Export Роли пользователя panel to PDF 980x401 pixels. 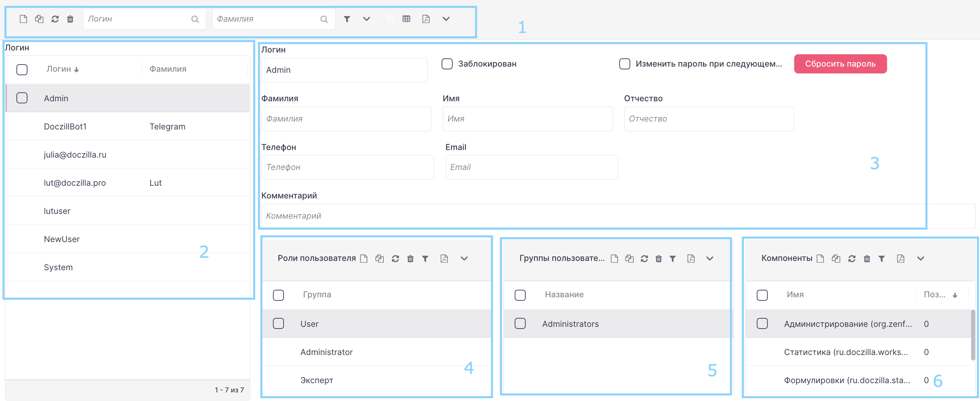(x=444, y=259)
